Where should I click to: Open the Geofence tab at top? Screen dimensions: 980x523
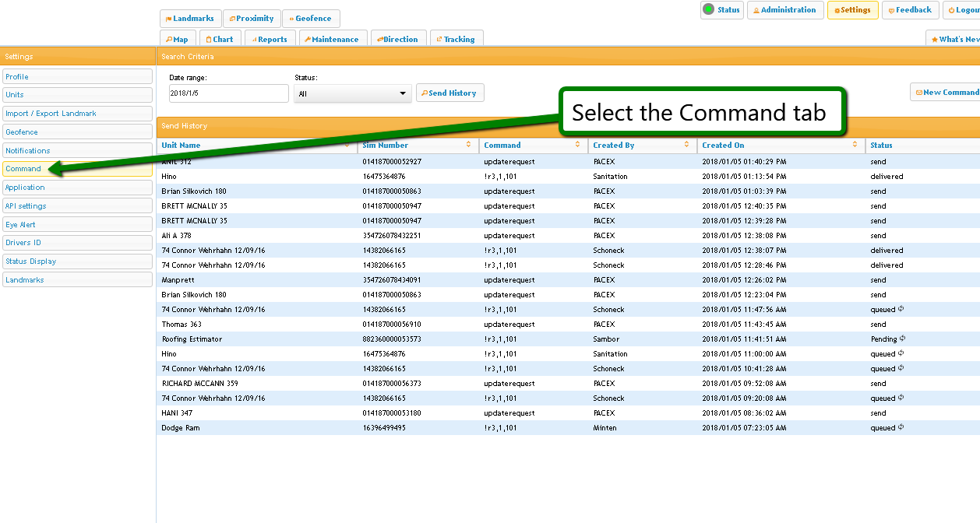[x=310, y=19]
